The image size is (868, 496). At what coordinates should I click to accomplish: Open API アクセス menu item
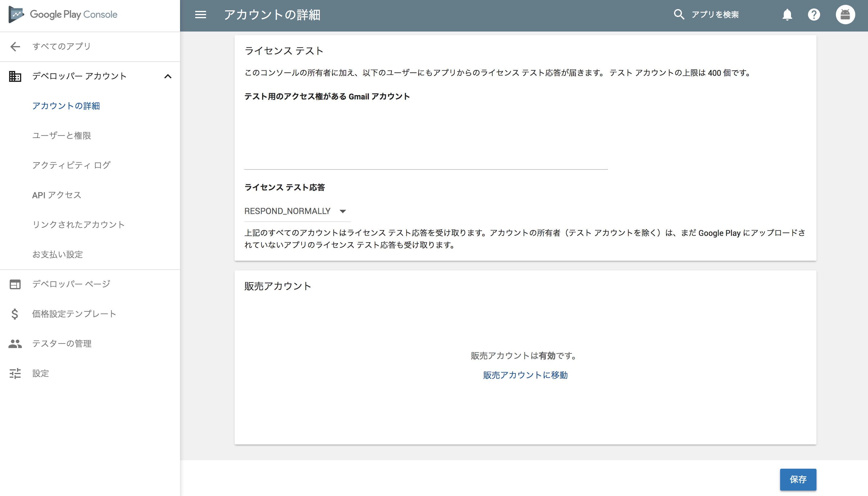click(x=57, y=195)
